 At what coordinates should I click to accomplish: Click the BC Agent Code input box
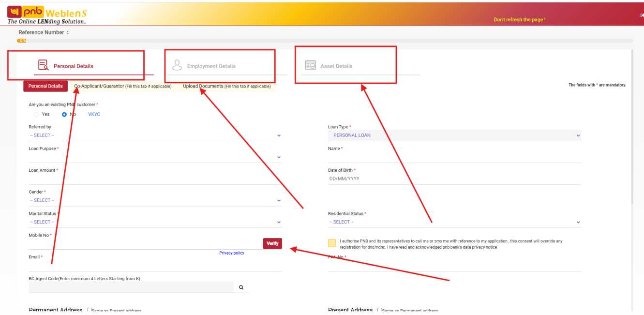point(131,287)
